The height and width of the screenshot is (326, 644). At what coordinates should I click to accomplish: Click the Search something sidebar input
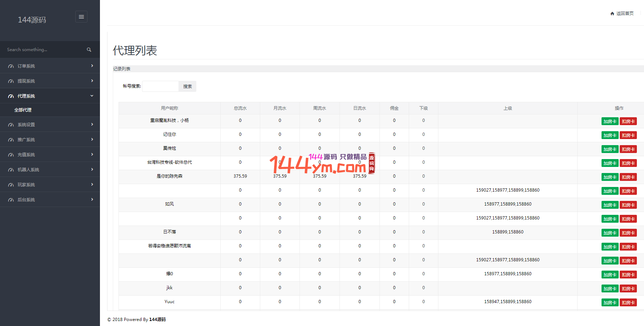click(x=43, y=50)
